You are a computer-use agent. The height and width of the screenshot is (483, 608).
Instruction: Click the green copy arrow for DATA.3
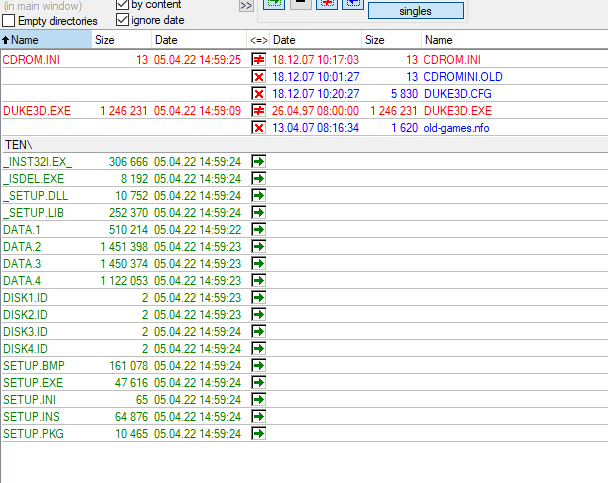(x=258, y=264)
